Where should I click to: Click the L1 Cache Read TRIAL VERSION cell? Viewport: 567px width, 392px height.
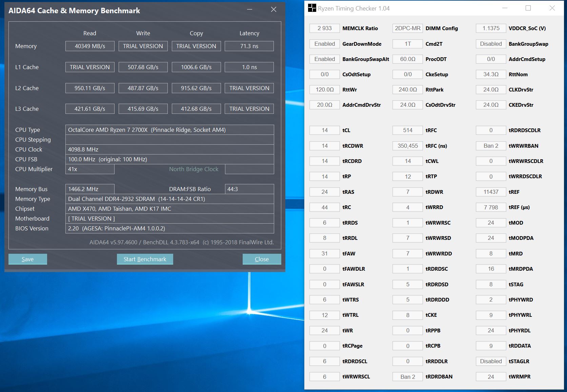coord(90,67)
